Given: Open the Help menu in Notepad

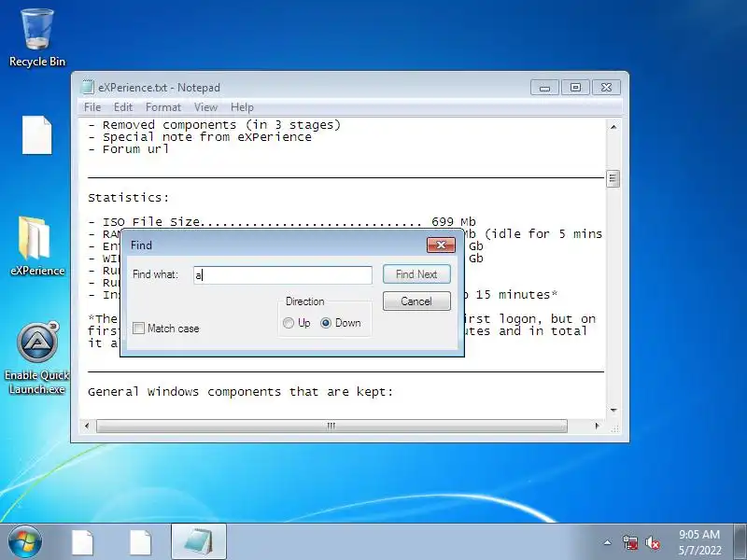Looking at the screenshot, I should [242, 107].
